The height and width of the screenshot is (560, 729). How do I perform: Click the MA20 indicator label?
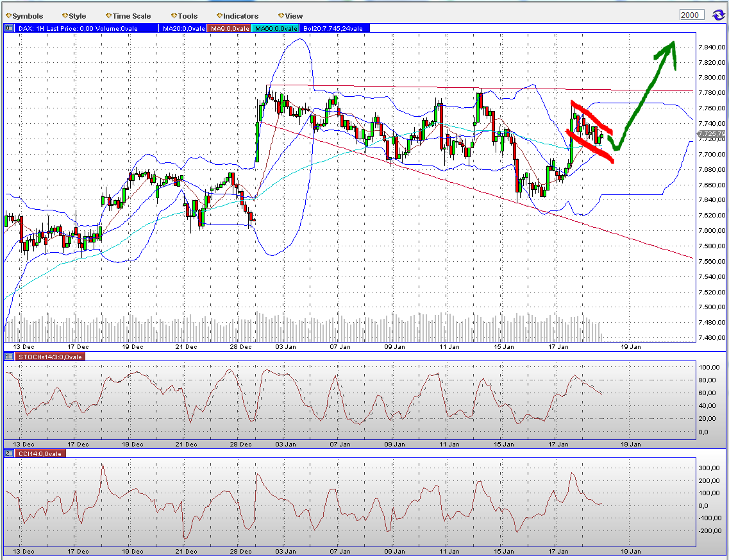[183, 28]
